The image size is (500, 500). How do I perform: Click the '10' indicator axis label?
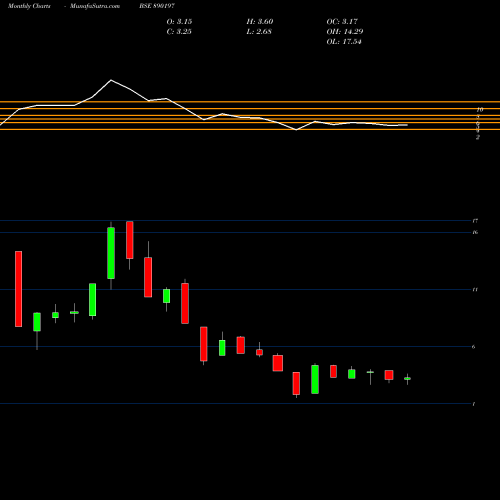[480, 110]
